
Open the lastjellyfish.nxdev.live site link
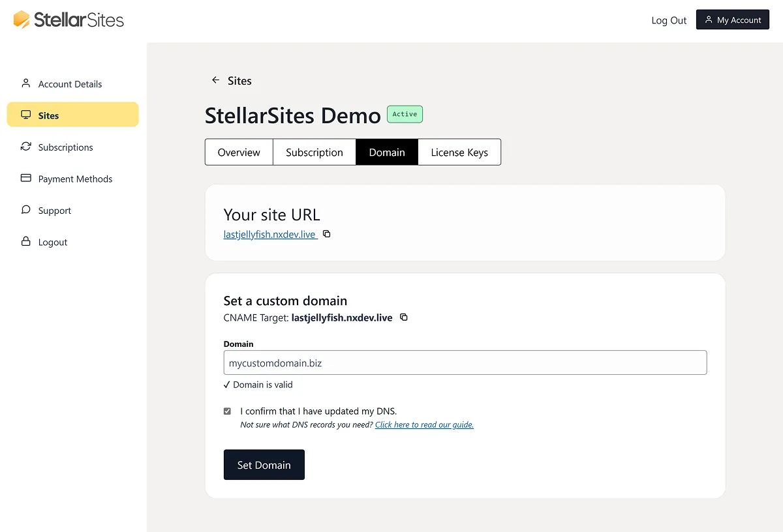coord(269,233)
